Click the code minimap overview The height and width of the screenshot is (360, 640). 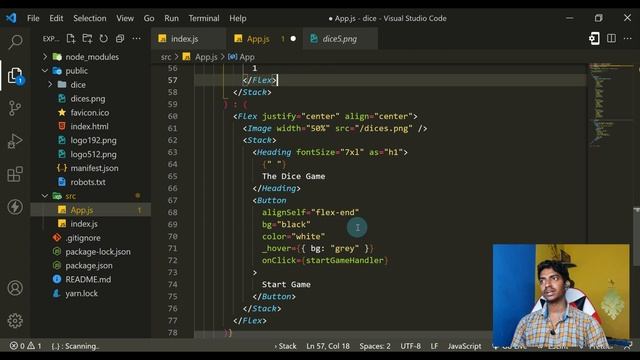[x=610, y=106]
